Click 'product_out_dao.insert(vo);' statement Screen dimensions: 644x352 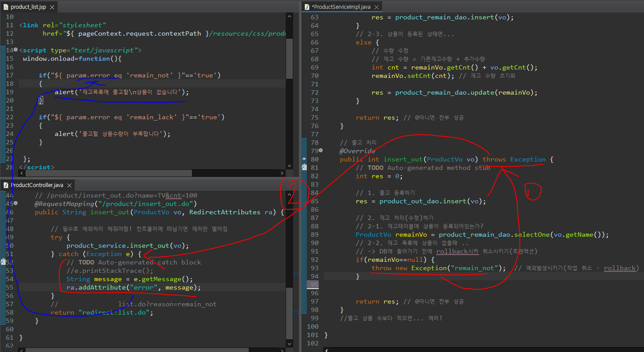pyautogui.click(x=433, y=201)
